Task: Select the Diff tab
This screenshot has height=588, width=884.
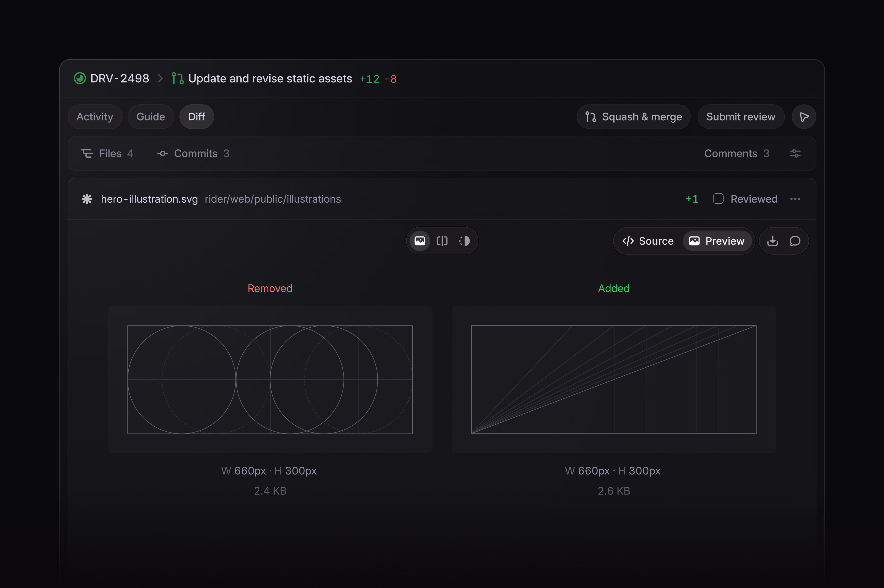Action: (x=196, y=117)
